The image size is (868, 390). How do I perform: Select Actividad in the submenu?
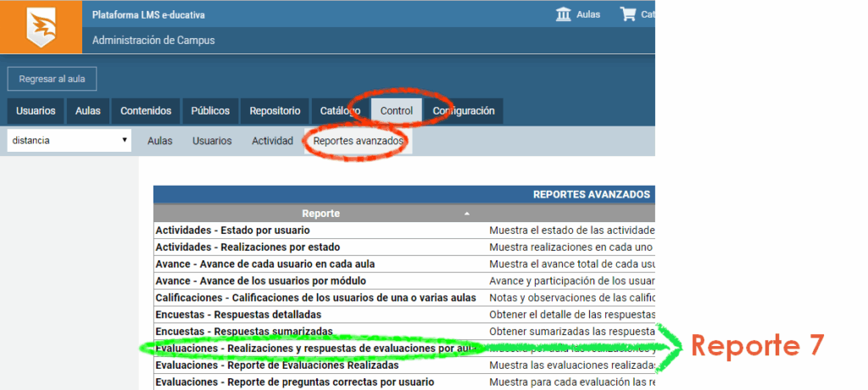pos(272,141)
